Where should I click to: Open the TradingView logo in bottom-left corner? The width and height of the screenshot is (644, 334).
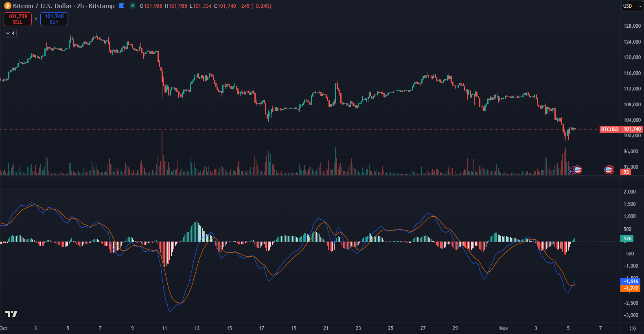(11, 314)
